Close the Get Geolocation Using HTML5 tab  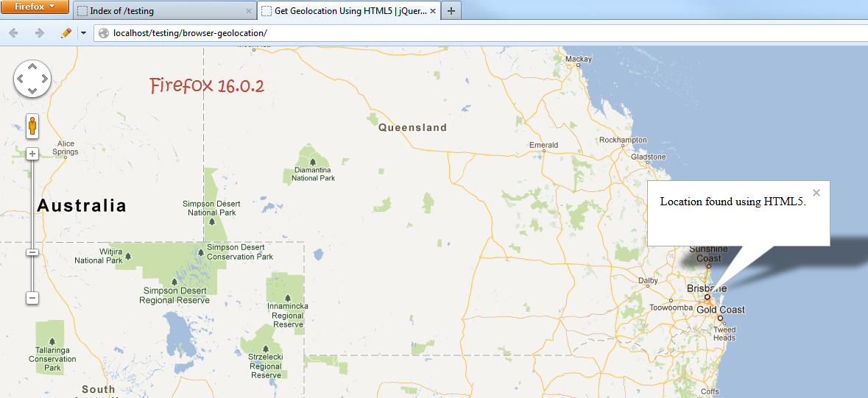tap(433, 11)
